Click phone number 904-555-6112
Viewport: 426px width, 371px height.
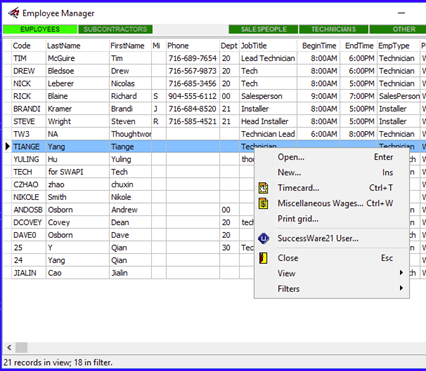193,96
